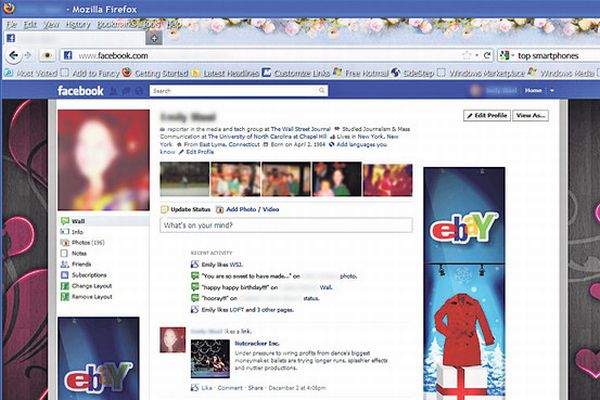Click the Firefox logo in title bar
The height and width of the screenshot is (400, 600).
click(x=8, y=8)
